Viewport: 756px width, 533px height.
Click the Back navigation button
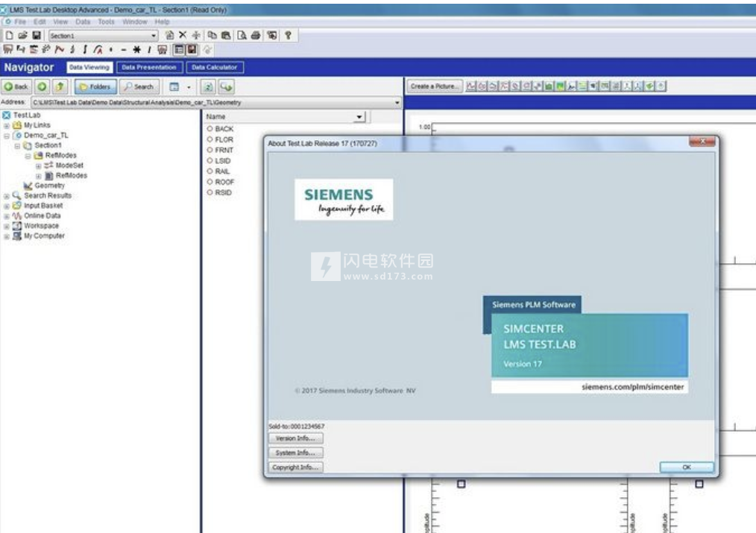coord(16,86)
